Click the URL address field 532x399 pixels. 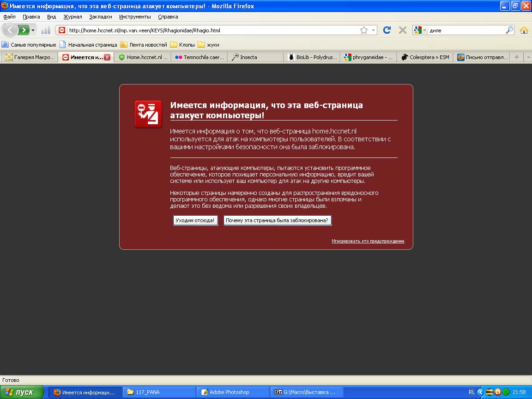click(x=212, y=30)
